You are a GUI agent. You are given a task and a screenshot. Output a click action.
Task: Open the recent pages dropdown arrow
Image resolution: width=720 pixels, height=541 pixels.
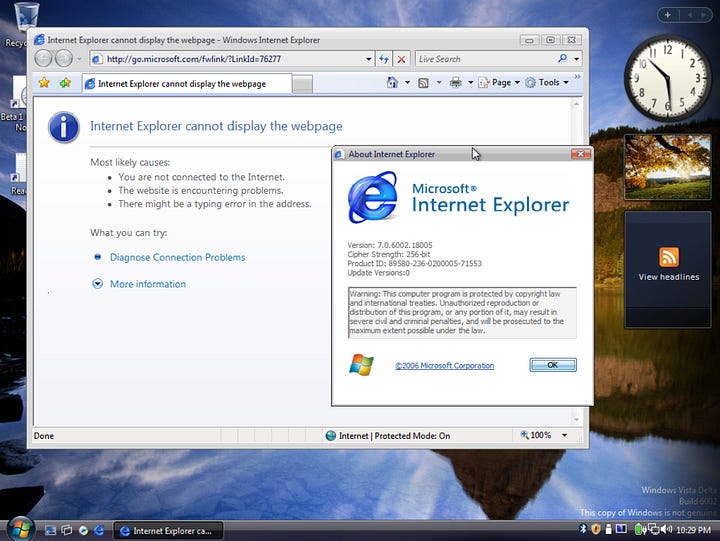[79, 59]
